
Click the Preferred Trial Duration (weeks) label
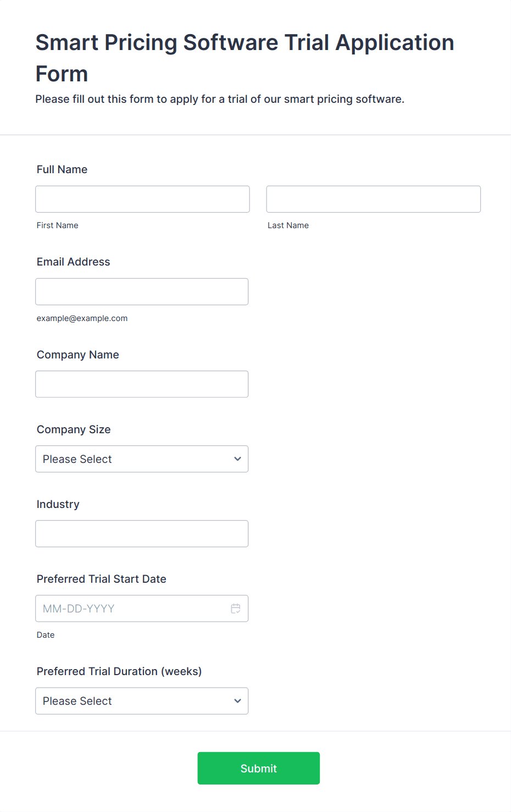pos(119,671)
